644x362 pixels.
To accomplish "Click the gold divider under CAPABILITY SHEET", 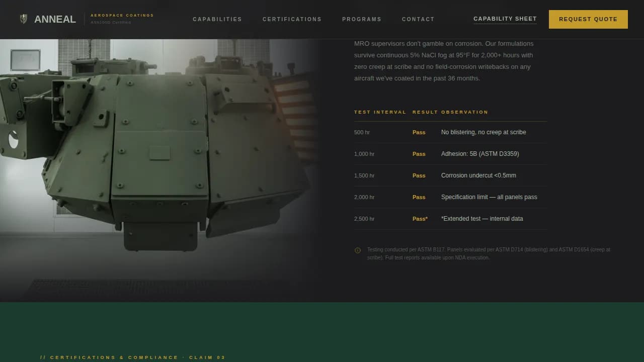I will 505,24.
